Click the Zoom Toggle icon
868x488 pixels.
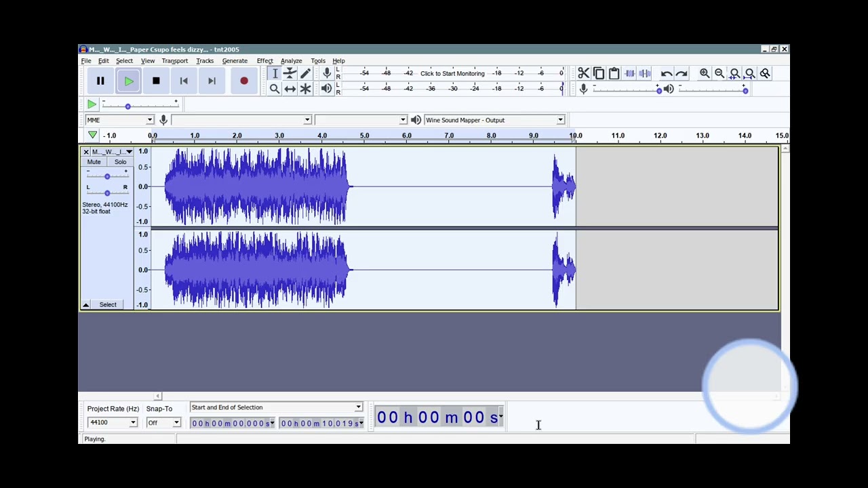765,73
